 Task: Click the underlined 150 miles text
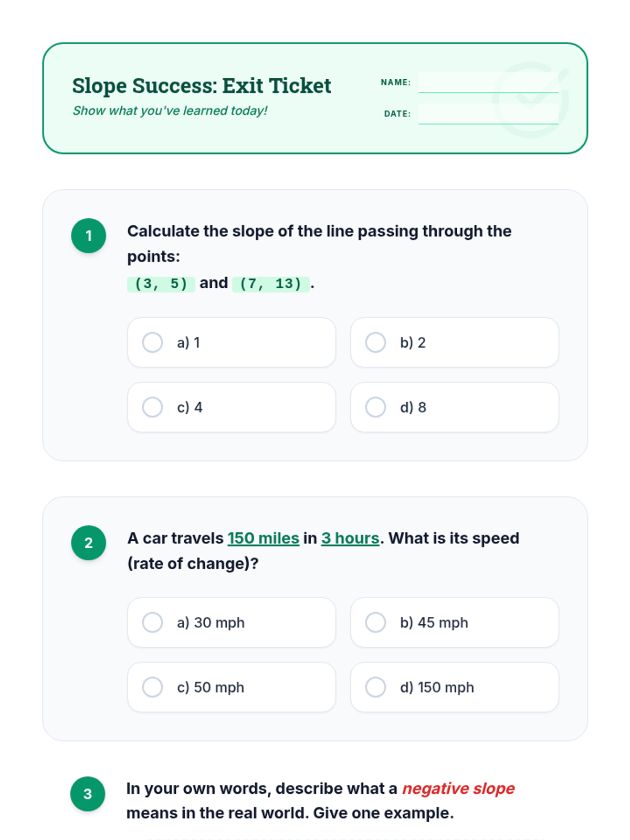[x=264, y=538]
